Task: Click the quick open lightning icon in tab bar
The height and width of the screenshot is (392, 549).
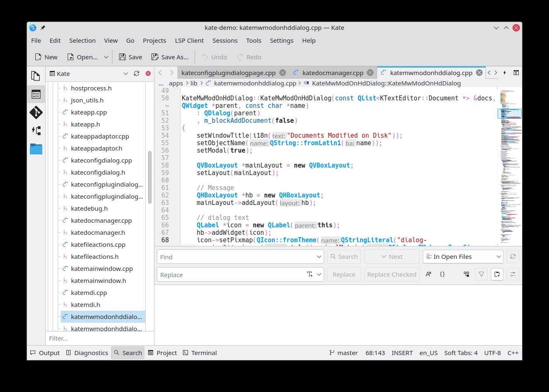Action: 505,73
